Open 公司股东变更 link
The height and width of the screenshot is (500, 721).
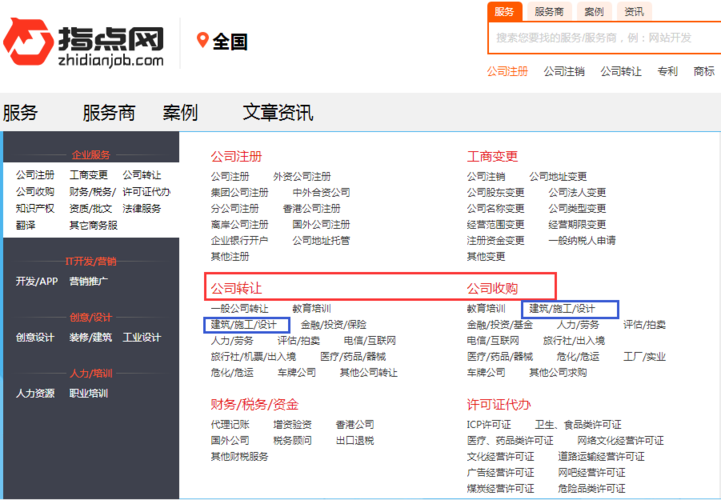(x=496, y=192)
